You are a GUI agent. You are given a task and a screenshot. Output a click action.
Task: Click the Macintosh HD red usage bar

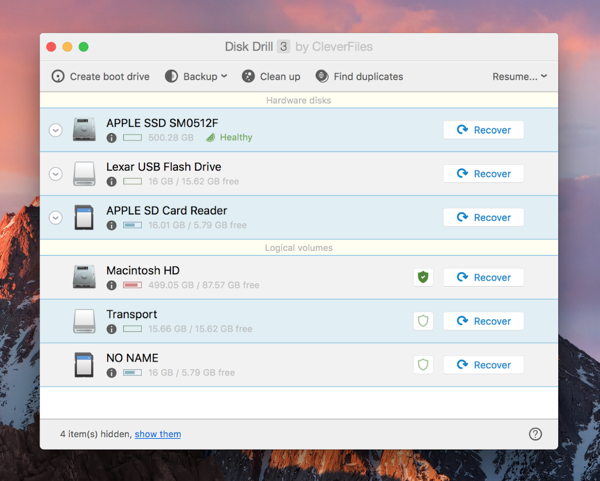pos(132,285)
